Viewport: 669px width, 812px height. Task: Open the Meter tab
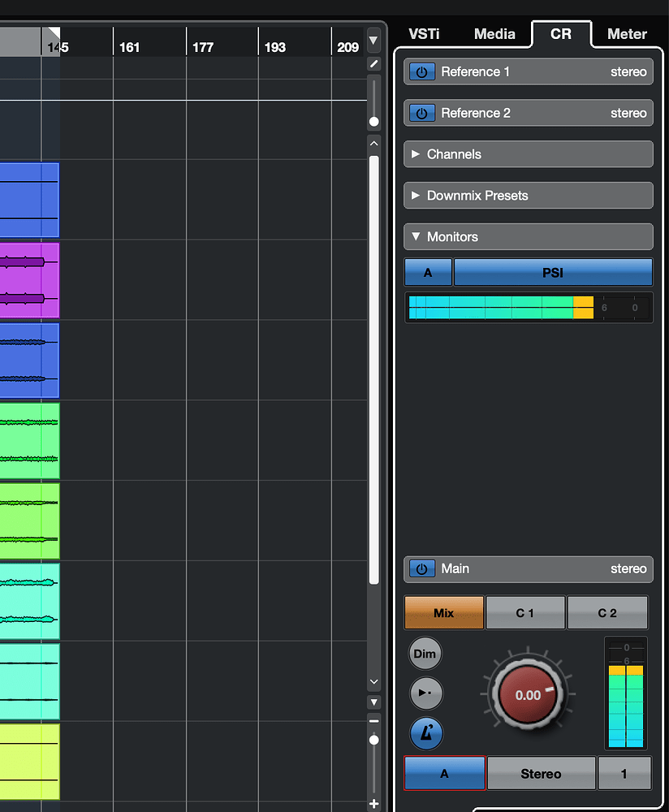(626, 33)
